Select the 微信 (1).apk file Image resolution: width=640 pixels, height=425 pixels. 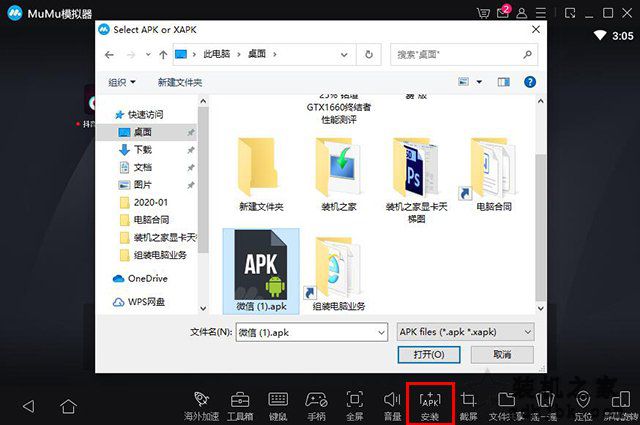(261, 271)
